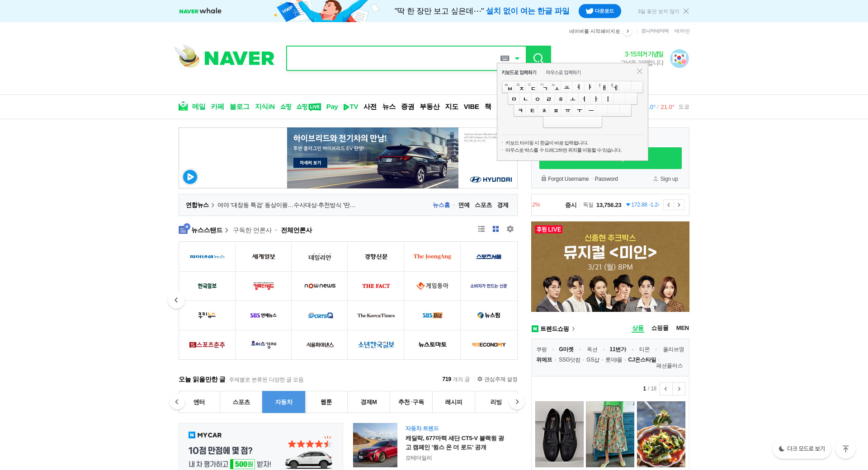The height and width of the screenshot is (470, 868).
Task: Open the 스포츠춘추 press logo
Action: 207,345
